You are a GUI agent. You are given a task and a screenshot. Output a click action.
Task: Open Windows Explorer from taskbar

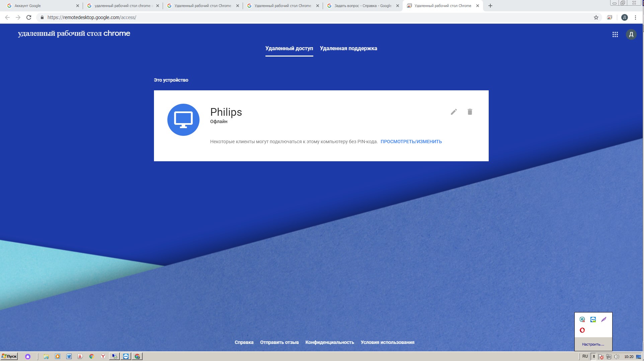click(x=46, y=357)
